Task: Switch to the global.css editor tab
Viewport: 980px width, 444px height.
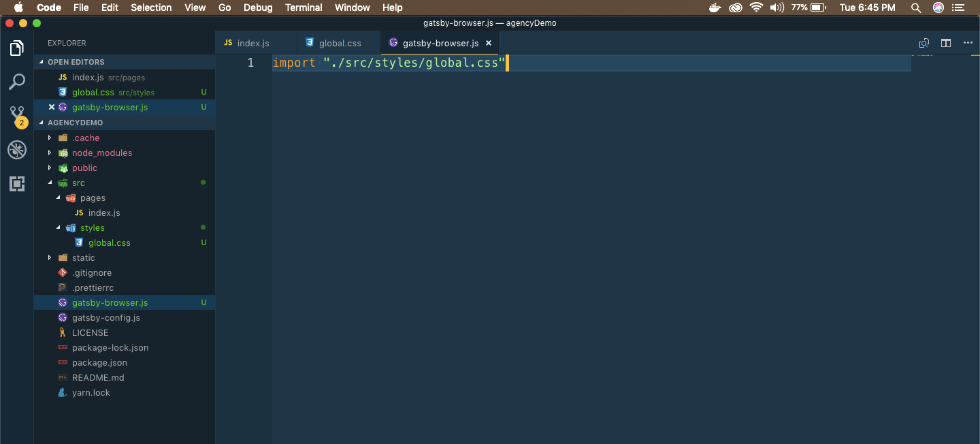Action: click(339, 43)
